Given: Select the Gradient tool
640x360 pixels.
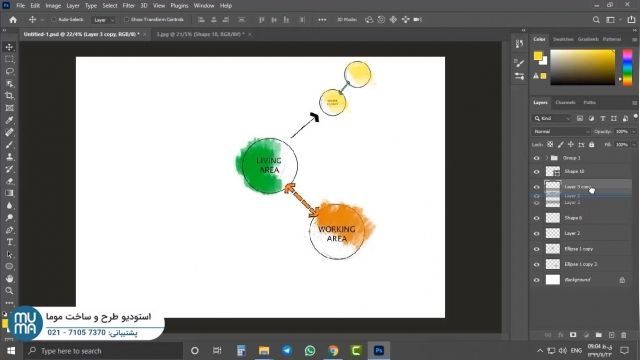Looking at the screenshot, I should pos(9,193).
